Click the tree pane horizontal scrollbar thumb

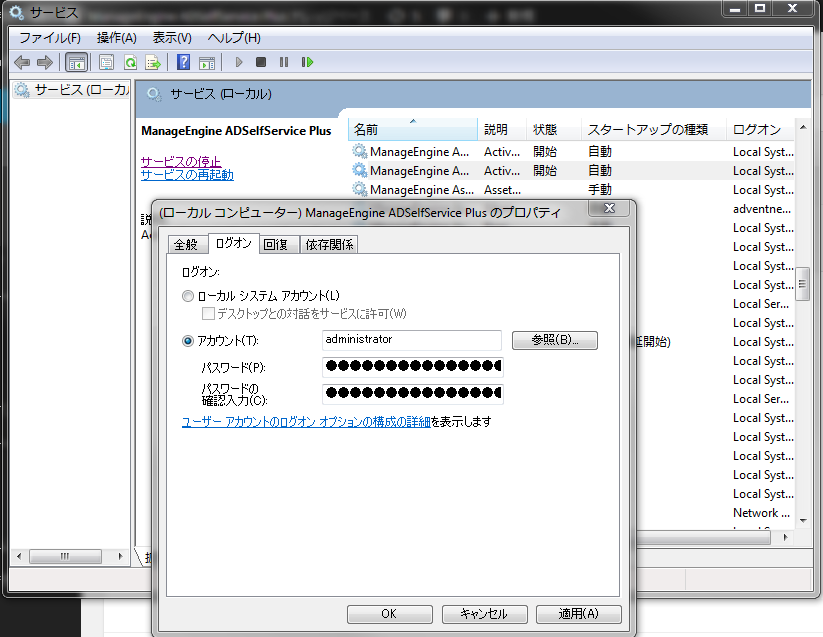pos(65,556)
